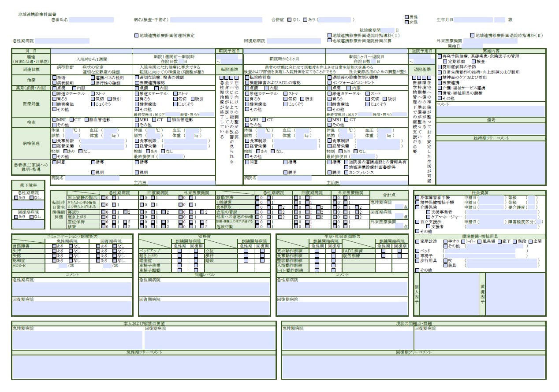Screen dimensions: 559x392
Task: Tick 自立支援法 checkbox
Action: 417,222
